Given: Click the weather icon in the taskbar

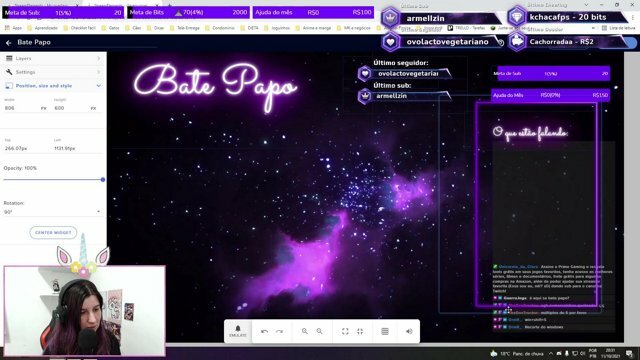Looking at the screenshot, I should tap(493, 353).
